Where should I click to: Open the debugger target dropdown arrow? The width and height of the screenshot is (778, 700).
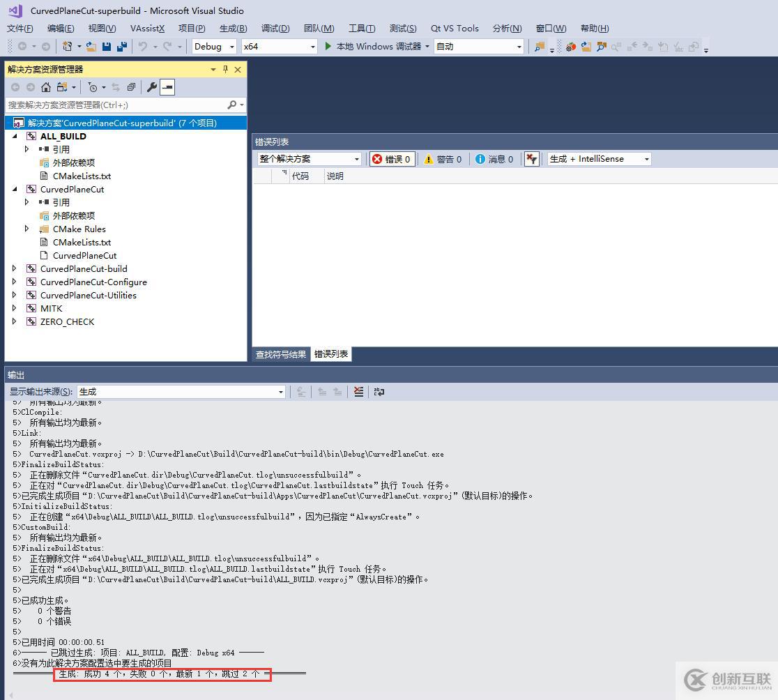point(427,47)
